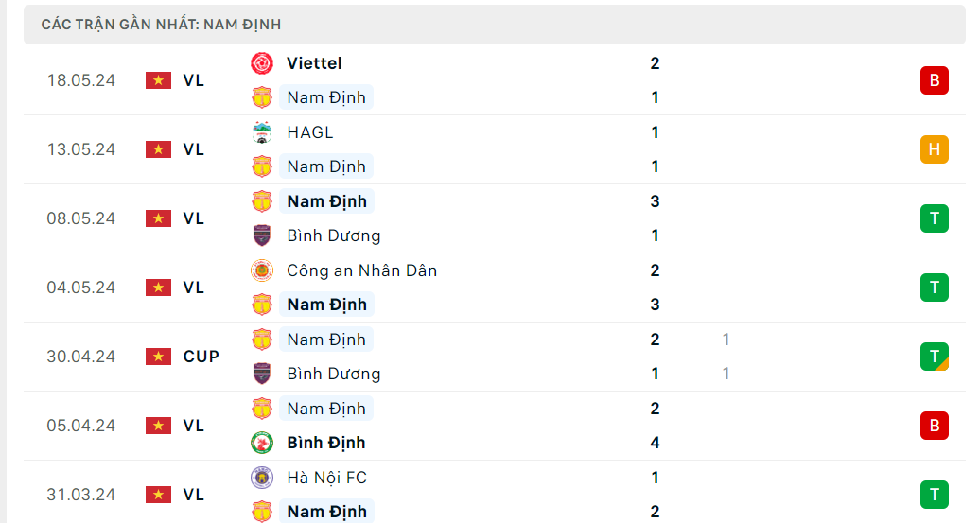Viewport: 980px width, 523px height.
Task: Click Nam Định crest in 13.05.24 match
Action: coord(262,166)
